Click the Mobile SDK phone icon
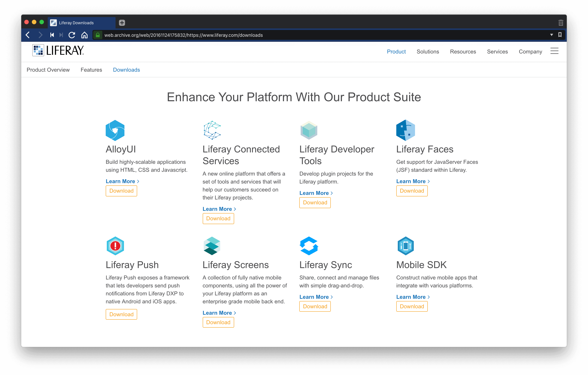Screen dimensions: 588x375 (x=405, y=246)
